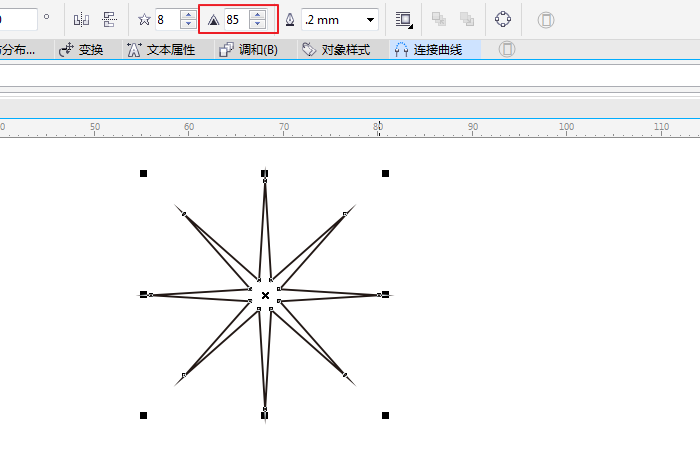Click the points field showing 8
The image size is (700, 450).
168,20
